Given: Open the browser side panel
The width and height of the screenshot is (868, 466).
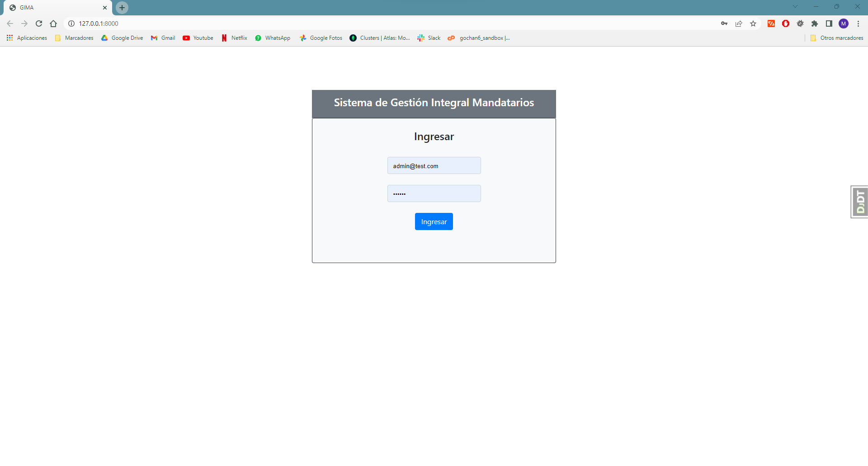Looking at the screenshot, I should [829, 24].
